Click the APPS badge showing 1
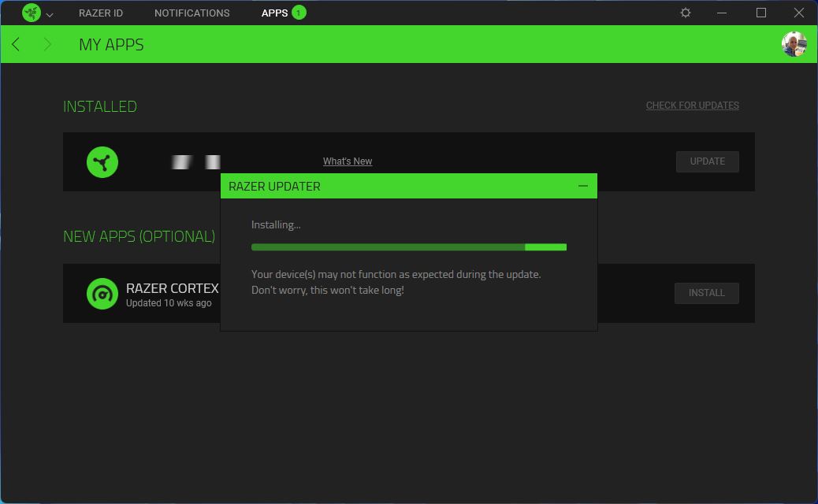 (x=299, y=13)
